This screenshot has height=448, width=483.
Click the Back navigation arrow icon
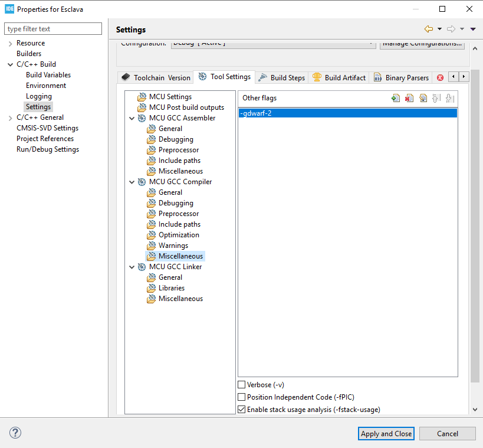(429, 29)
